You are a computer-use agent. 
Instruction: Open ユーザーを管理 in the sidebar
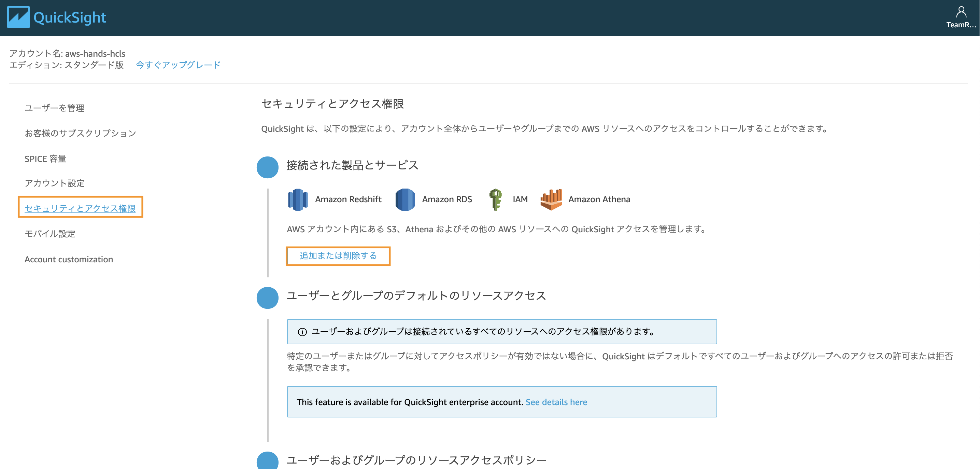pyautogui.click(x=54, y=108)
